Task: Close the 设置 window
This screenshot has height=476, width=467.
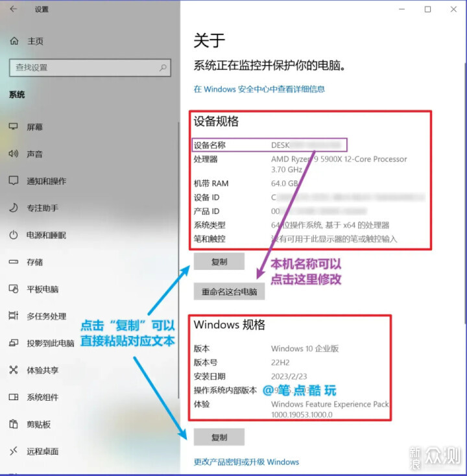Action: (453, 9)
